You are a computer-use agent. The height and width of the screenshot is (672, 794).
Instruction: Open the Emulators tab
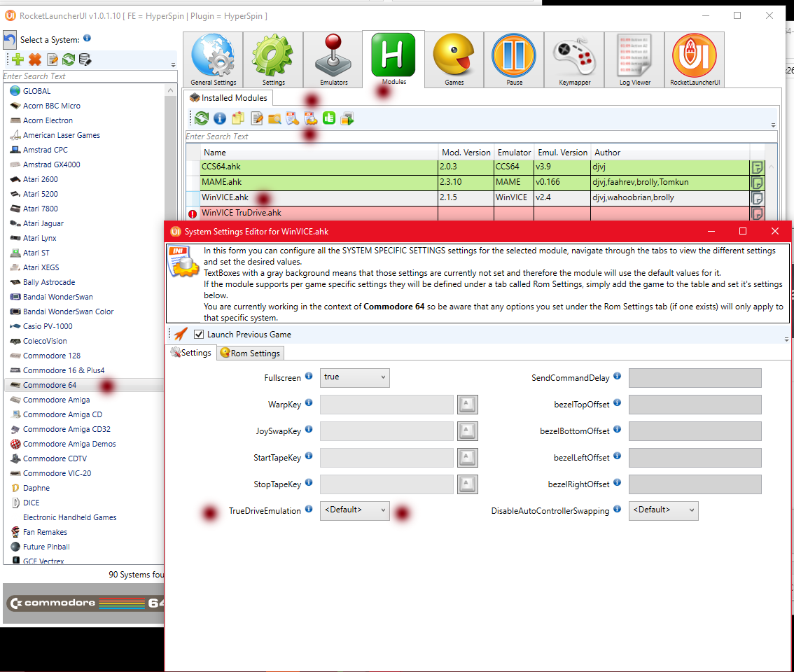333,60
